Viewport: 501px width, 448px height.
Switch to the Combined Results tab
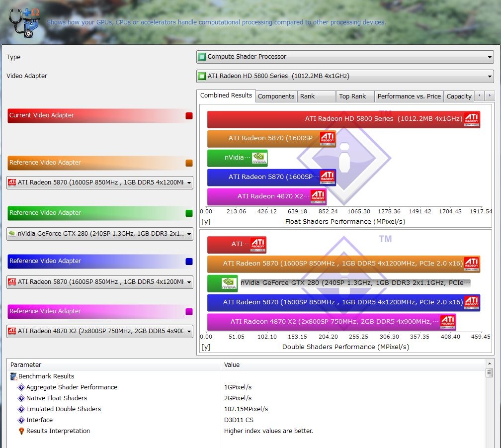coord(226,95)
